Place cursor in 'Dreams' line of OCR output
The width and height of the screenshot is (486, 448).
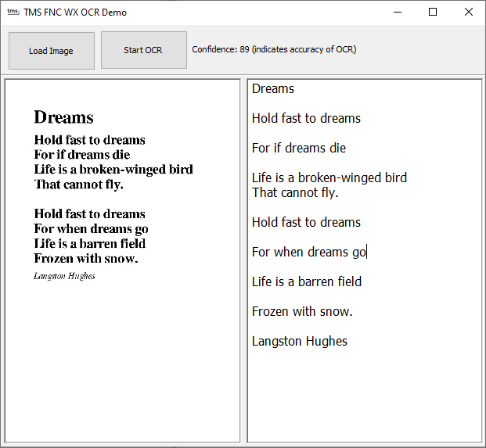click(x=273, y=89)
